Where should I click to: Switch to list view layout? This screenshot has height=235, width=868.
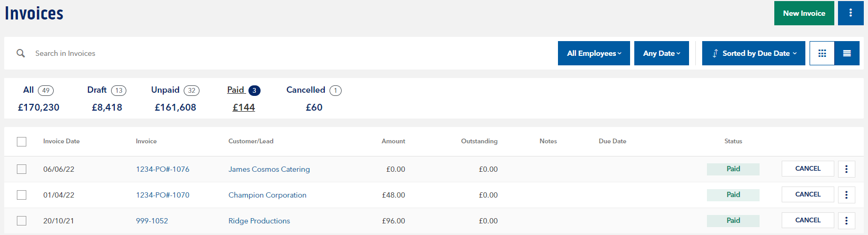pyautogui.click(x=847, y=53)
